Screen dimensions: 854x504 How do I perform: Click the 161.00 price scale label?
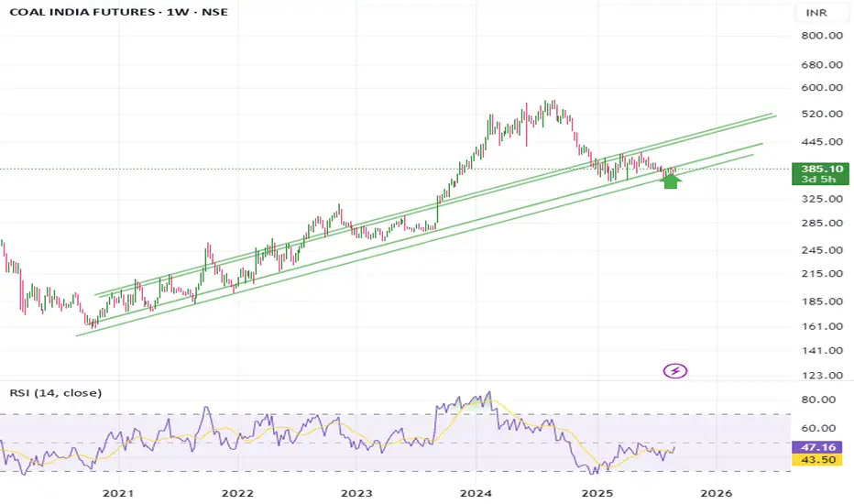click(822, 326)
